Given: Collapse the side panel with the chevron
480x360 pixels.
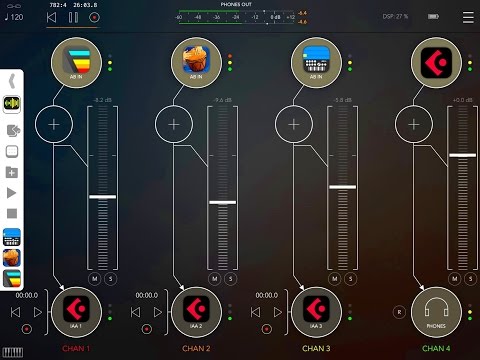Looking at the screenshot, I should (12, 81).
